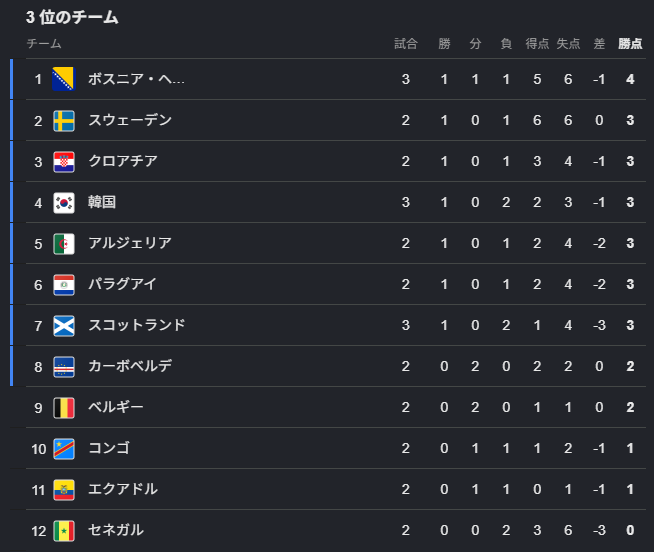Click the Senegal flag icon

click(64, 531)
